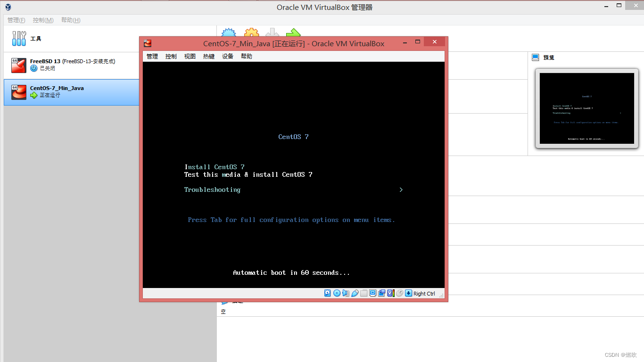Image resolution: width=644 pixels, height=362 pixels.
Task: Click the mouse integration status icon
Action: coord(400,293)
